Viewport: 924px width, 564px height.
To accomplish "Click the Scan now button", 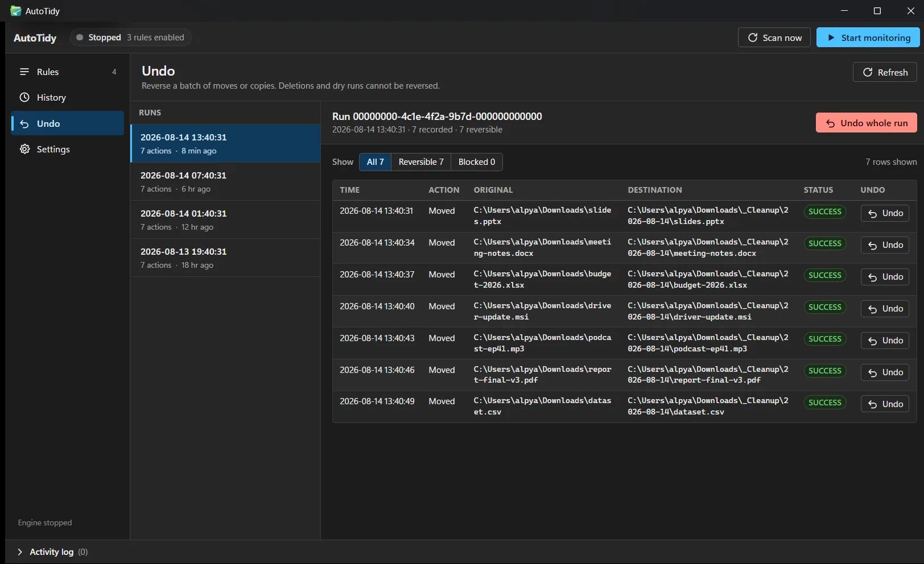I will pyautogui.click(x=774, y=38).
